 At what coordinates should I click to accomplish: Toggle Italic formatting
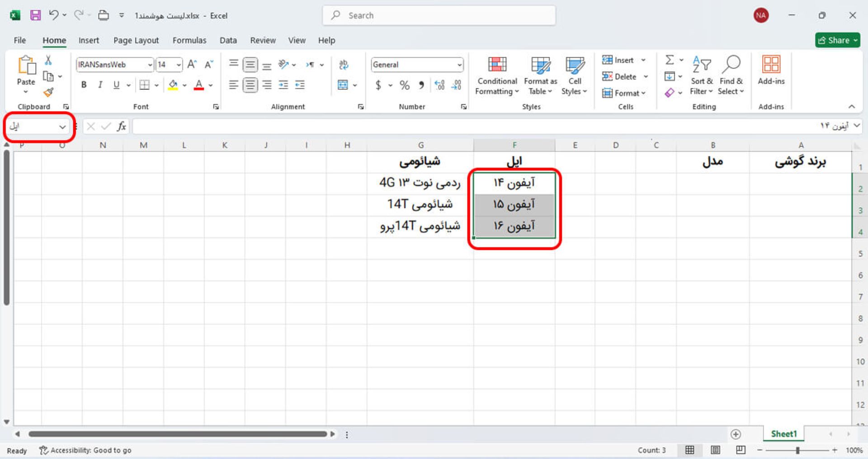(x=100, y=84)
